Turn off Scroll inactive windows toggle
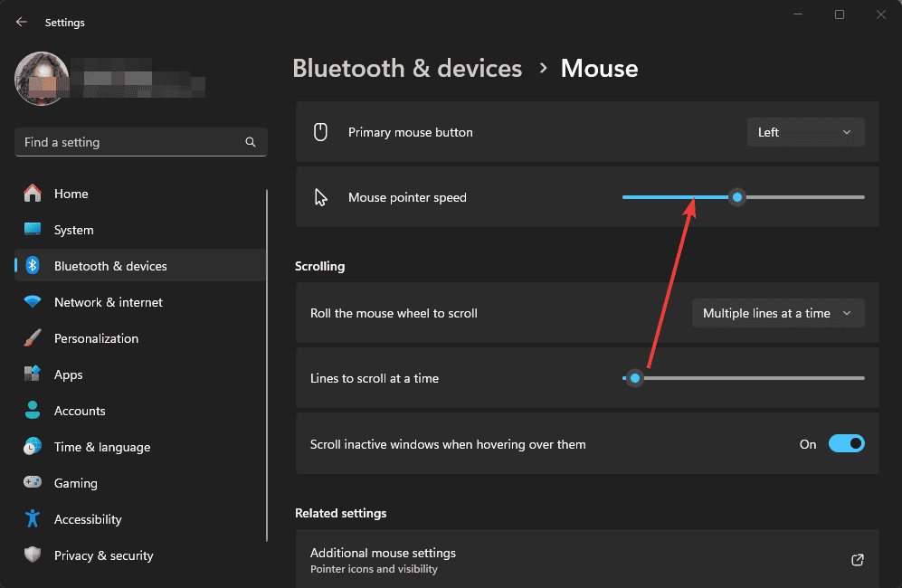This screenshot has height=588, width=902. tap(846, 444)
